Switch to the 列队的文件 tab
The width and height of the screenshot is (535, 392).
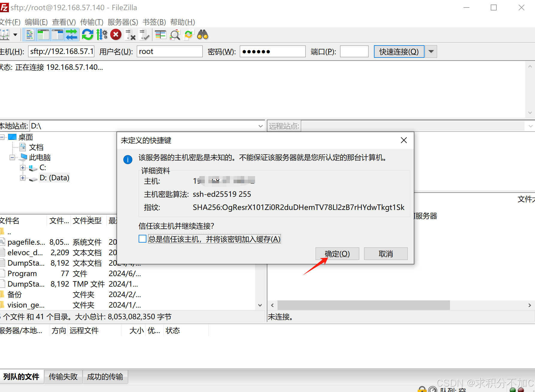(x=21, y=376)
